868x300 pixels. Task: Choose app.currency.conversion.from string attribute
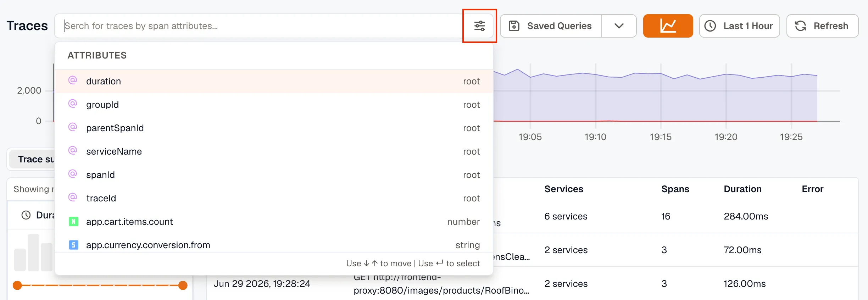coord(274,245)
